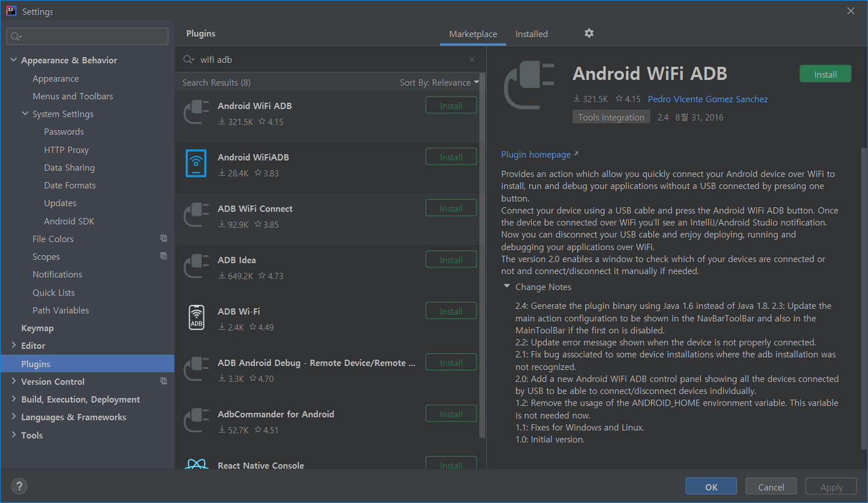
Task: Open Pedro Vicente Gomez Sanchez vendor link
Action: pos(707,99)
